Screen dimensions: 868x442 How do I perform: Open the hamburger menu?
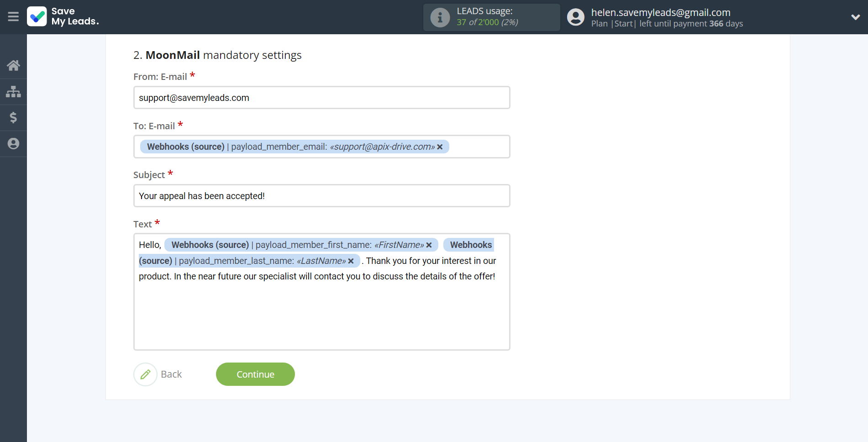13,17
